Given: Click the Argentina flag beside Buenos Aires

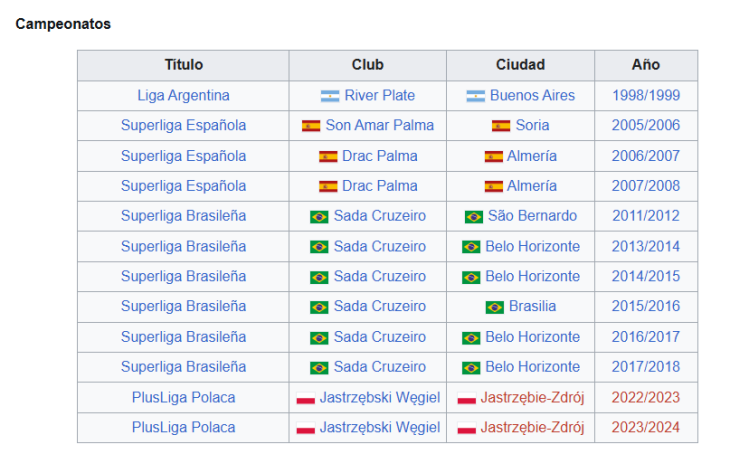Looking at the screenshot, I should click(475, 96).
